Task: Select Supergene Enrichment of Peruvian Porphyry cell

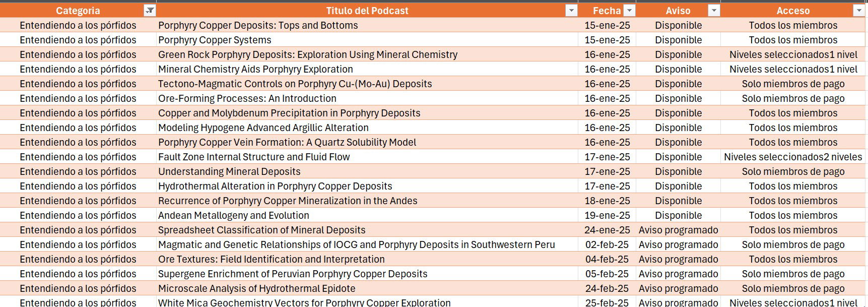Action: (x=293, y=274)
